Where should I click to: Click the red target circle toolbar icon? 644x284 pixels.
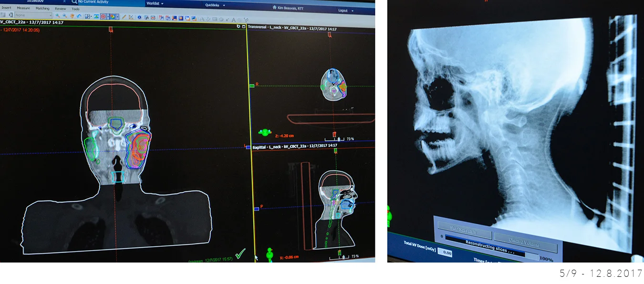tap(103, 17)
